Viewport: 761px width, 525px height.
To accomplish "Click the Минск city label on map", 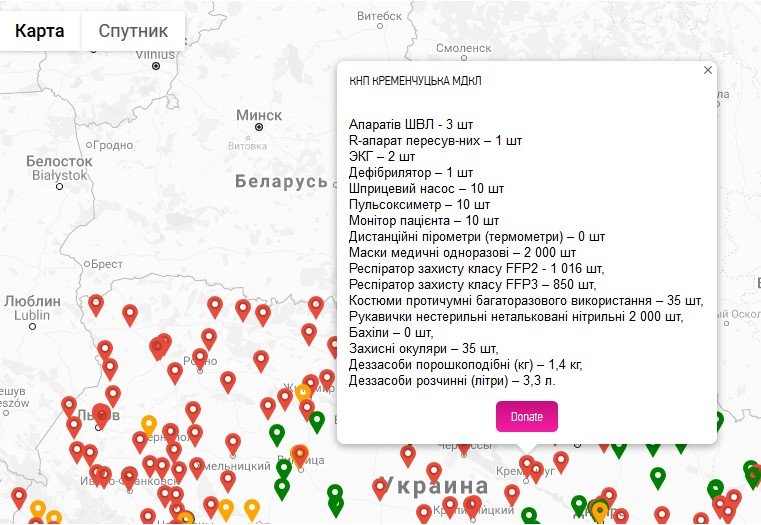I will pyautogui.click(x=259, y=116).
